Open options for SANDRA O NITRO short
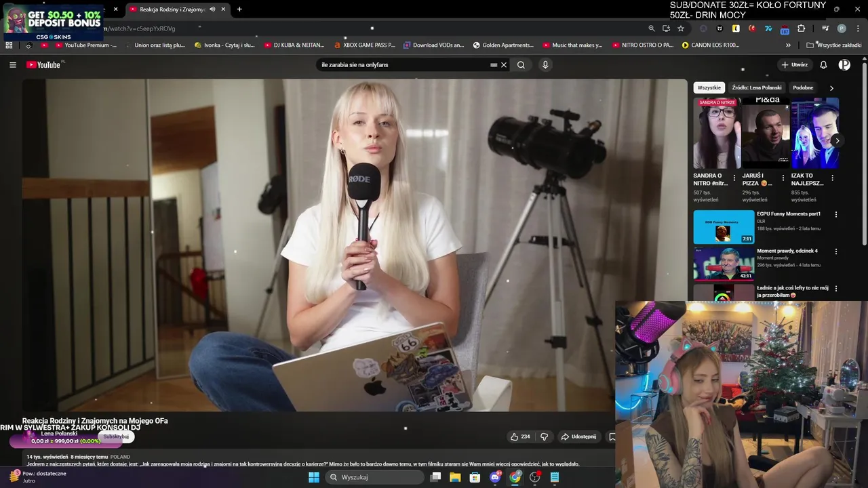The width and height of the screenshot is (868, 488). 734,178
